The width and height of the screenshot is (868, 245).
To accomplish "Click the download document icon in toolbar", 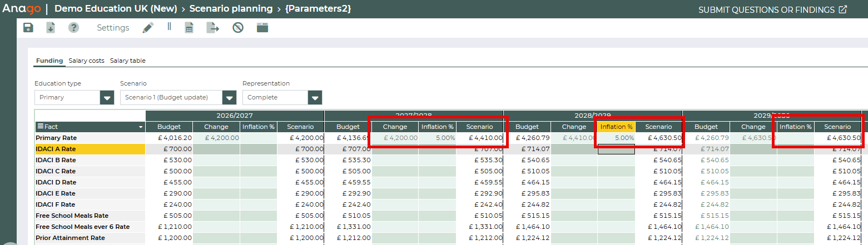I will coord(51,28).
